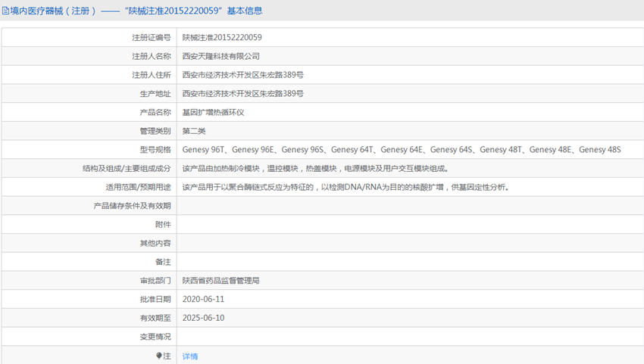
Task: Select the approval date 2020-06-11
Action: click(x=203, y=299)
